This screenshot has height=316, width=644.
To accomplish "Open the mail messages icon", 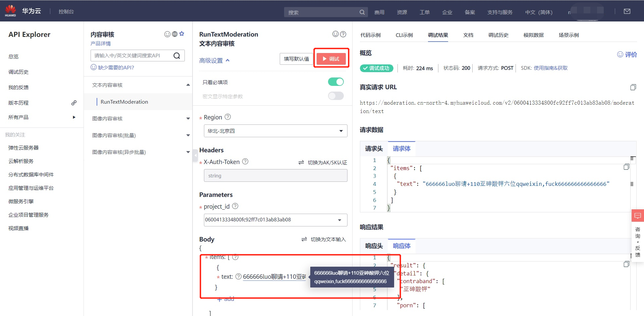I will coord(627,11).
